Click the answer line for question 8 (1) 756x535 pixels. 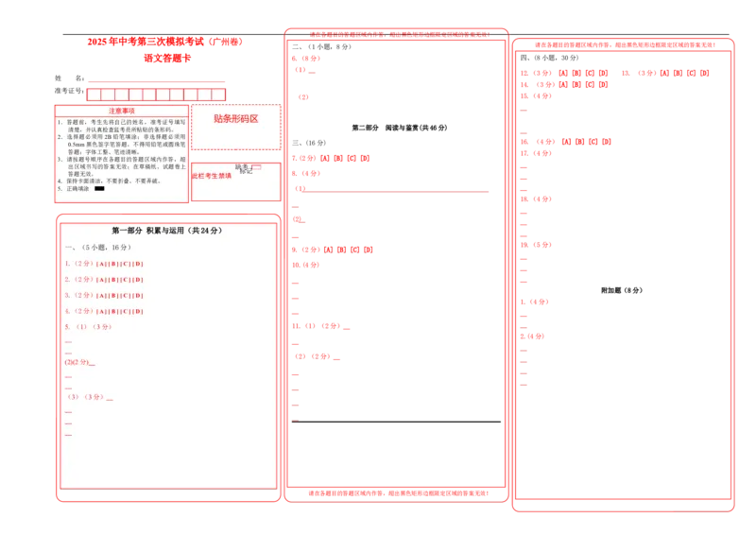click(x=397, y=190)
